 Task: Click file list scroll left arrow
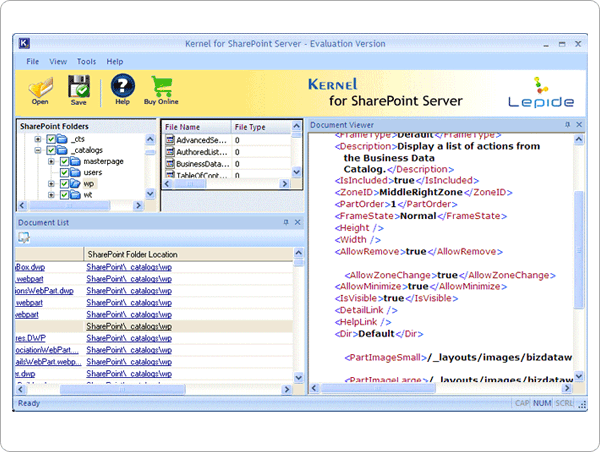click(167, 184)
